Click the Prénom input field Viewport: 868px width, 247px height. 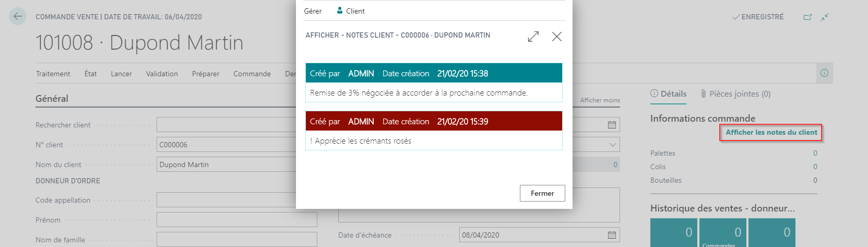tap(236, 220)
